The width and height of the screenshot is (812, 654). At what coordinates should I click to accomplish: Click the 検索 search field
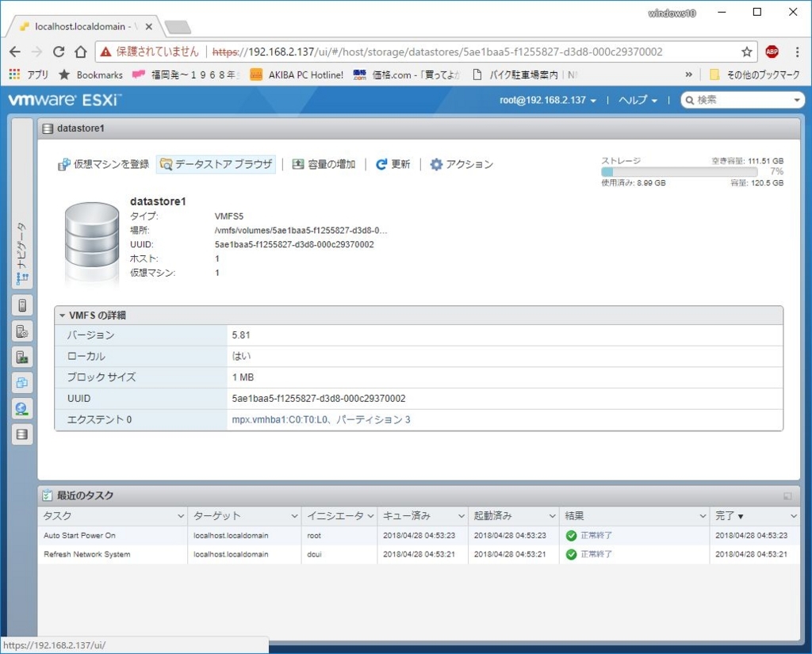tap(741, 100)
